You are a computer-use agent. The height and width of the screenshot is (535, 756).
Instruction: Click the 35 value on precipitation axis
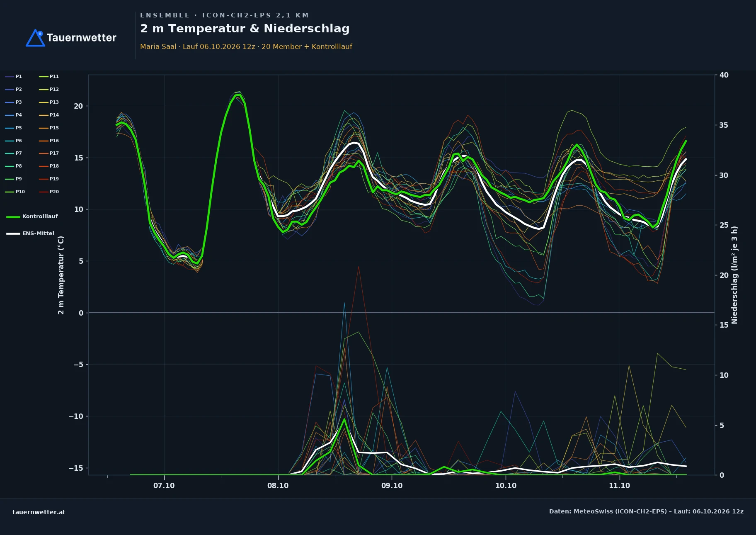[x=724, y=125]
